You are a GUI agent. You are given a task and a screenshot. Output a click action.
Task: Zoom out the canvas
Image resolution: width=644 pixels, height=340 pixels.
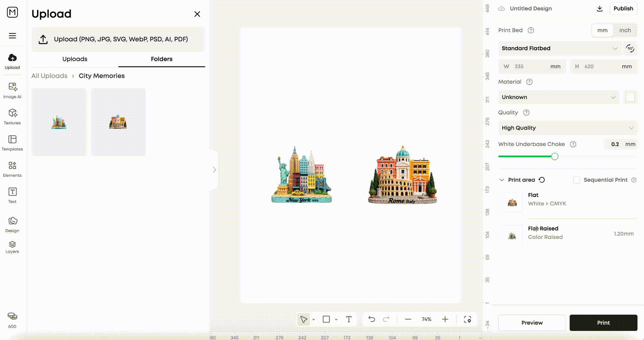coord(408,320)
